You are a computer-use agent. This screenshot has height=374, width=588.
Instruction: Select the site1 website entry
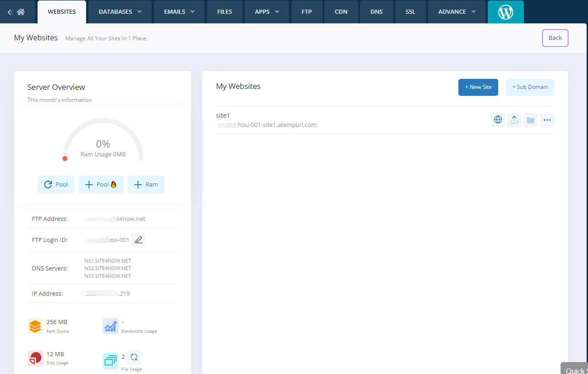pos(223,115)
